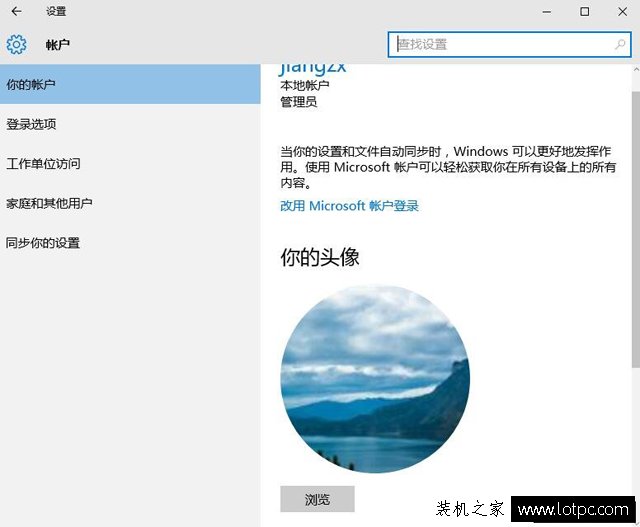Open 同步你的设置 section

pyautogui.click(x=130, y=242)
